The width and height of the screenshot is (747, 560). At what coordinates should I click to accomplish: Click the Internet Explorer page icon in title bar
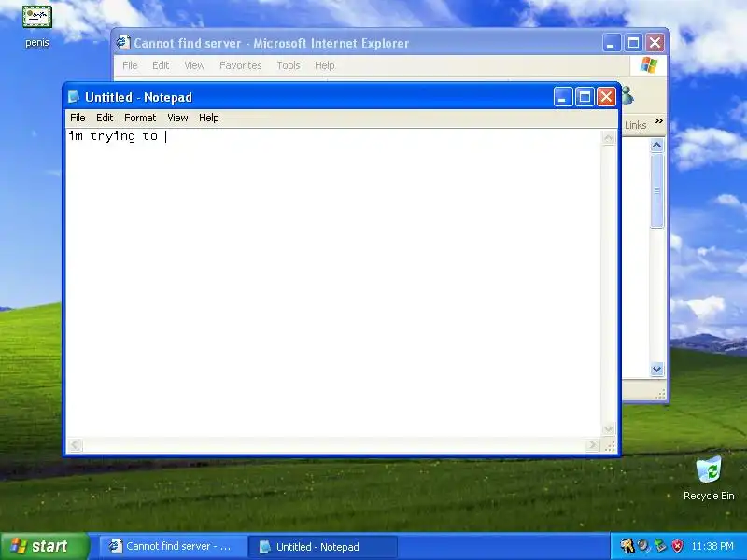pos(123,42)
